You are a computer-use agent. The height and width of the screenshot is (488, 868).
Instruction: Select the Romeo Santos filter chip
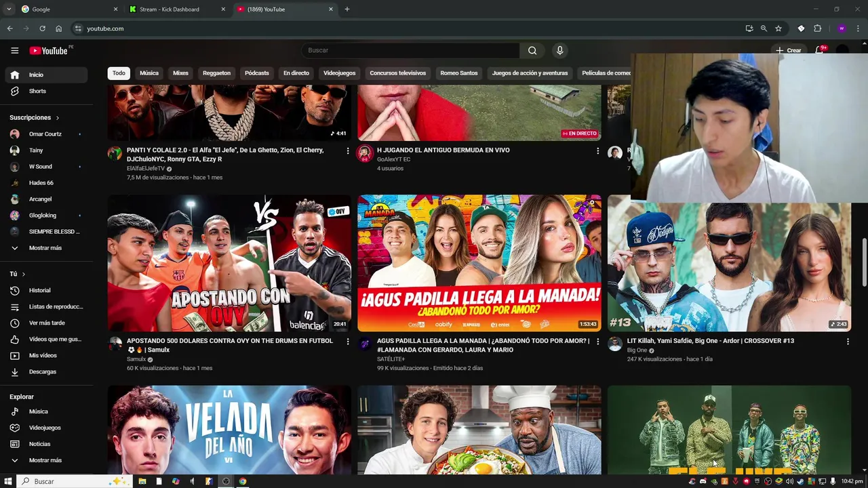[459, 73]
